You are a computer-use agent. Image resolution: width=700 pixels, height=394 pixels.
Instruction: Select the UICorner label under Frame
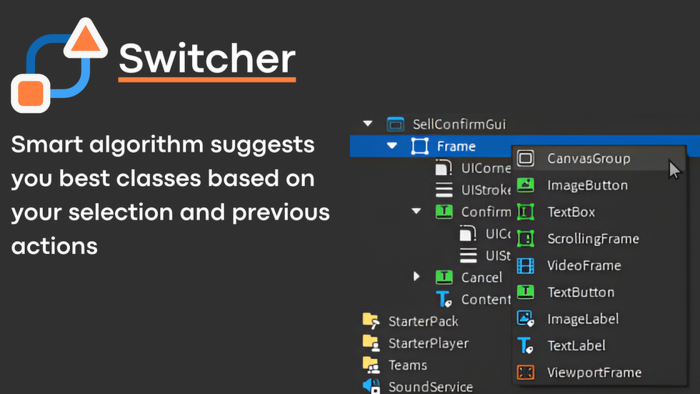486,168
